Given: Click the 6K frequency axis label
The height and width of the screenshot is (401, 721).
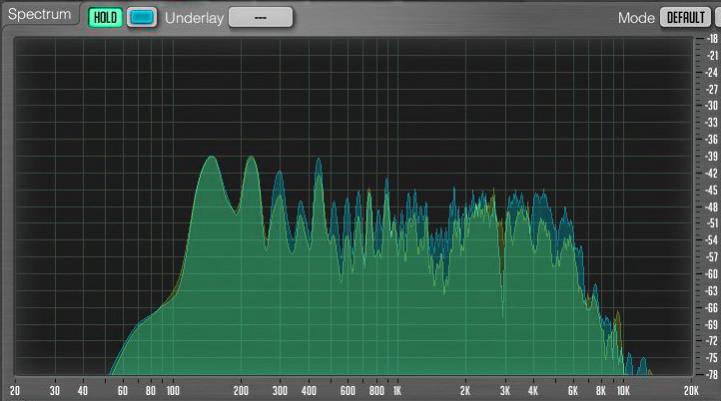Looking at the screenshot, I should click(x=572, y=391).
